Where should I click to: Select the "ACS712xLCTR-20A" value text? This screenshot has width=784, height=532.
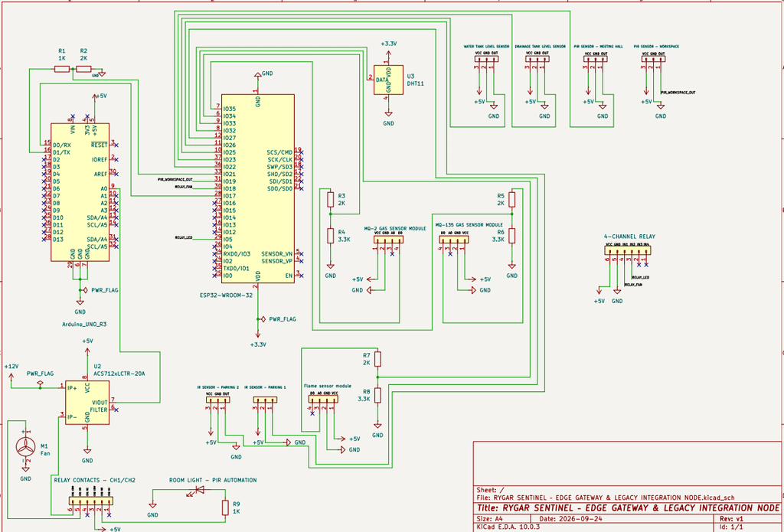coord(120,374)
